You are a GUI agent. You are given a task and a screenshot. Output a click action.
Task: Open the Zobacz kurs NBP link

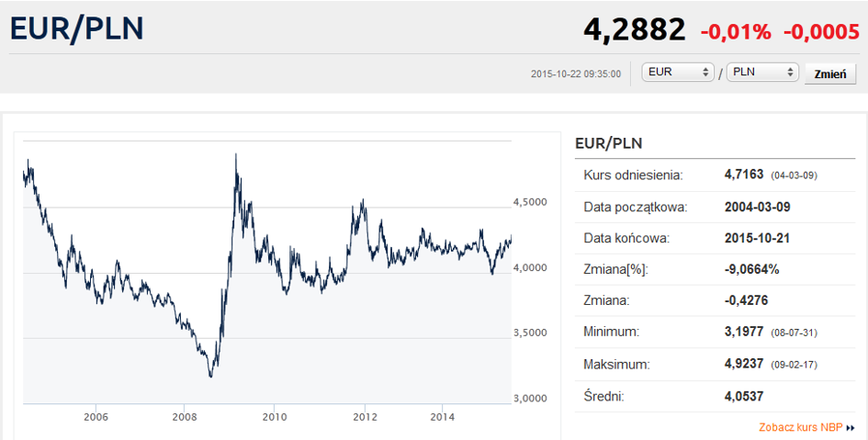[801, 427]
